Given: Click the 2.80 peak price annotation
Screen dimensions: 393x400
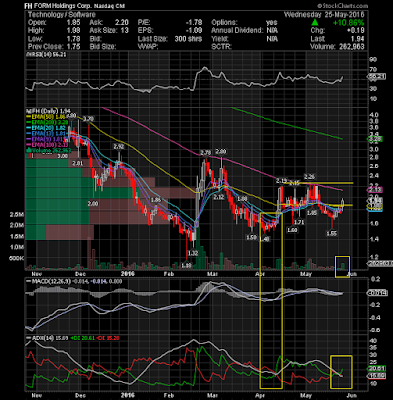Looking at the screenshot, I should tap(221, 152).
